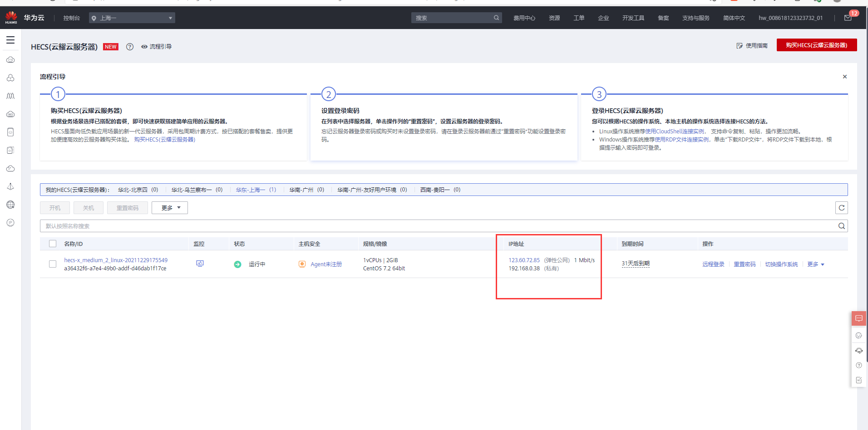The width and height of the screenshot is (868, 430).
Task: Expand 更多 in the server row actions
Action: point(816,264)
